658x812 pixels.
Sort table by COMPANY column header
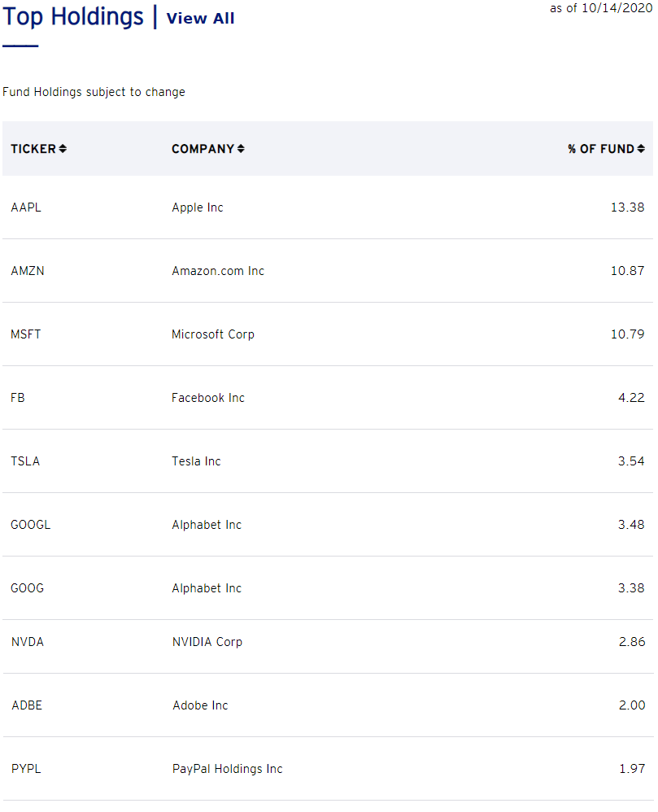(x=203, y=149)
